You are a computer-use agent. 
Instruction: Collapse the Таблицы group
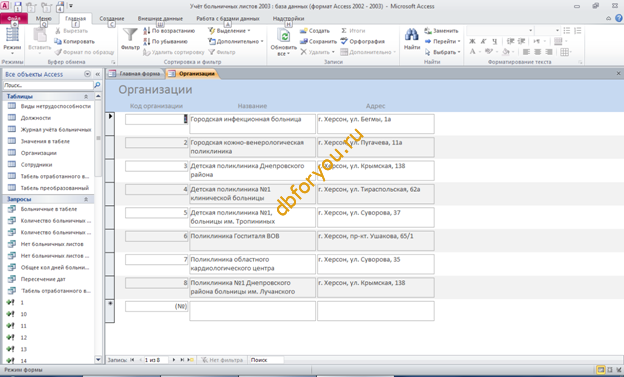(x=86, y=96)
